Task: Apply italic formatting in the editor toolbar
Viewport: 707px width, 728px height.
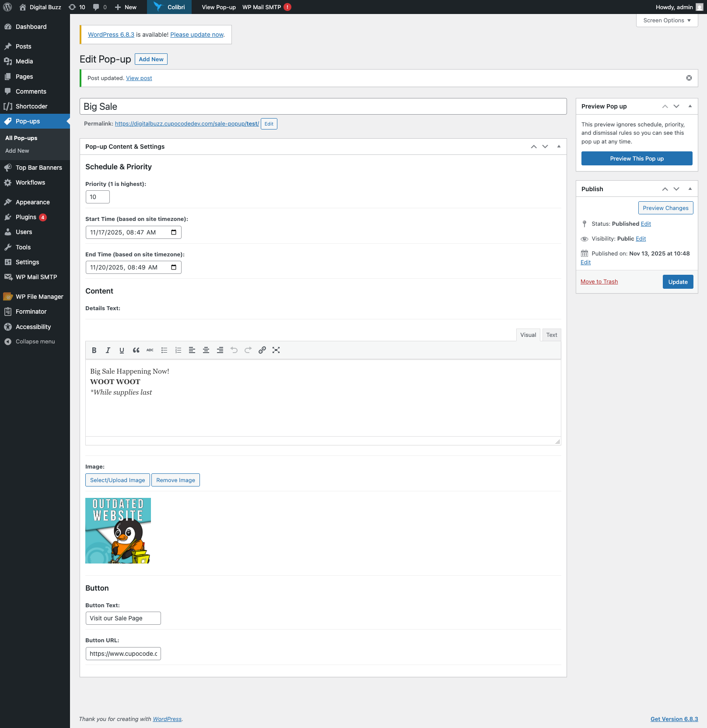Action: (108, 350)
